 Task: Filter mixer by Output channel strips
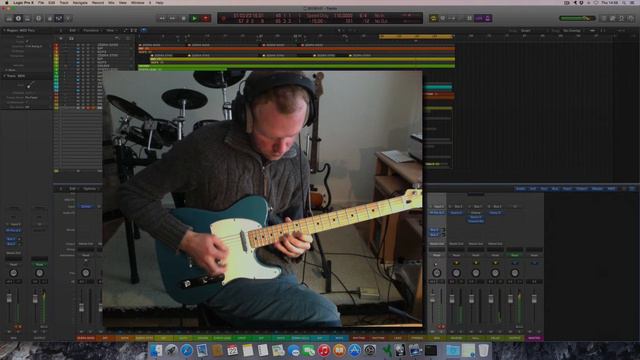tap(582, 189)
